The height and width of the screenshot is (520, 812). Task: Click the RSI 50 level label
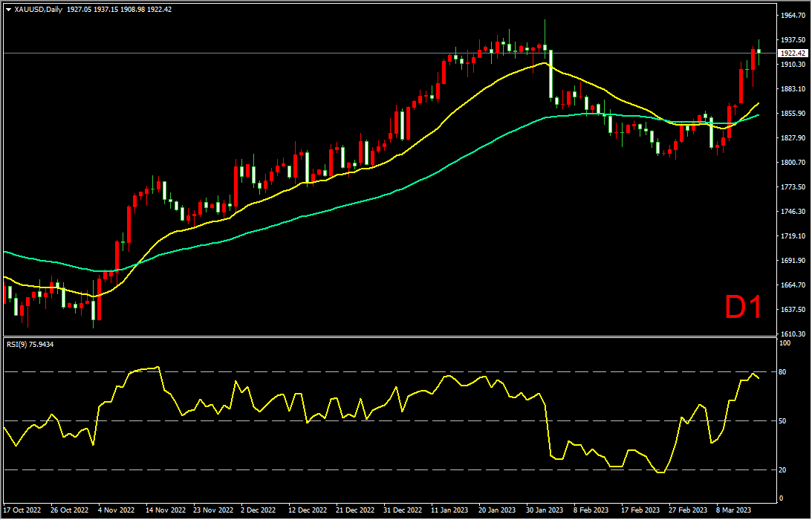click(x=782, y=421)
